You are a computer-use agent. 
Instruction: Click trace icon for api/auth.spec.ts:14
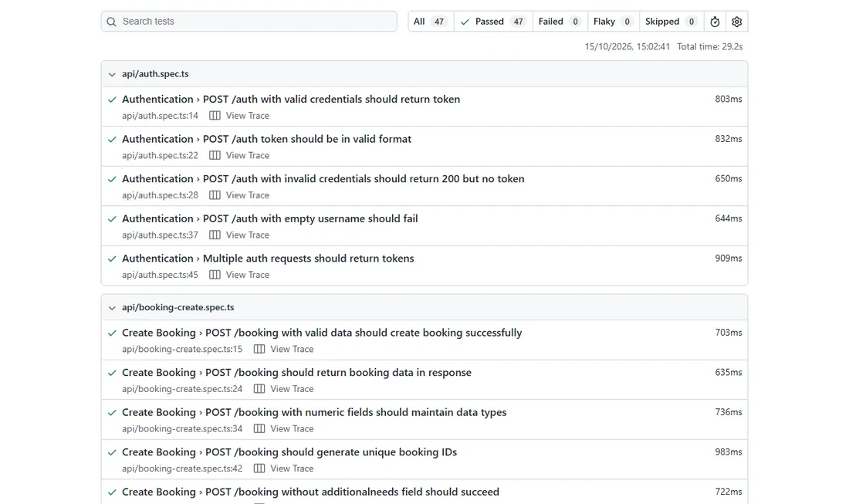click(x=215, y=115)
